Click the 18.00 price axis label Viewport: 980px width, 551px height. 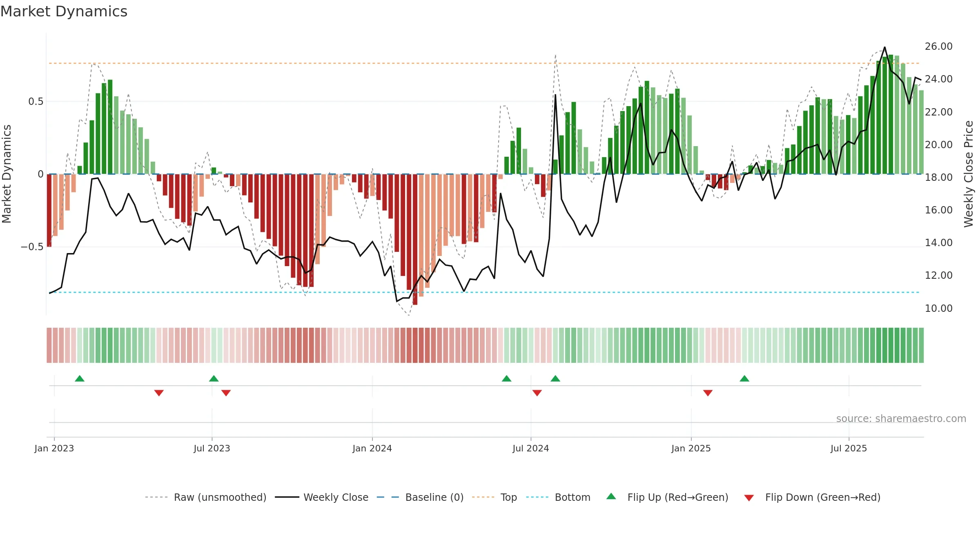pos(939,177)
